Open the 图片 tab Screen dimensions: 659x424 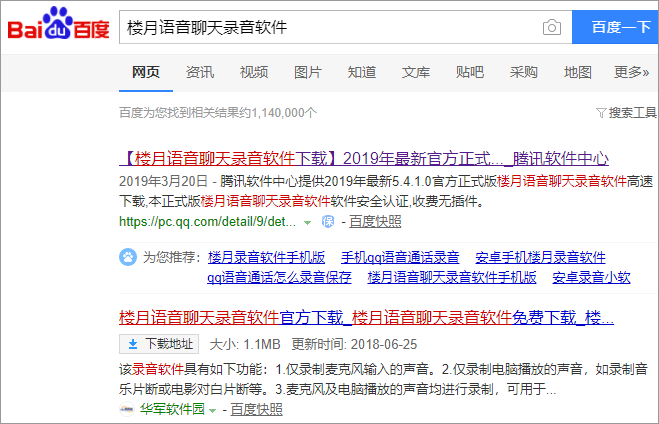pos(308,72)
